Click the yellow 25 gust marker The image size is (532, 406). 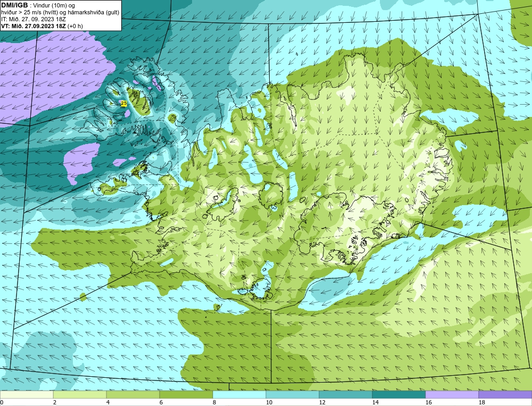[x=124, y=104]
